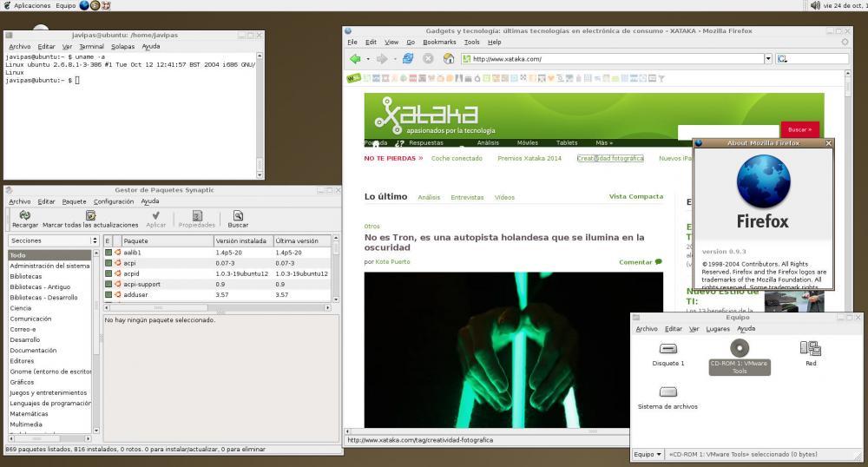This screenshot has height=467, width=868.
Task: Open Firefox Bookmarks menu
Action: click(439, 42)
